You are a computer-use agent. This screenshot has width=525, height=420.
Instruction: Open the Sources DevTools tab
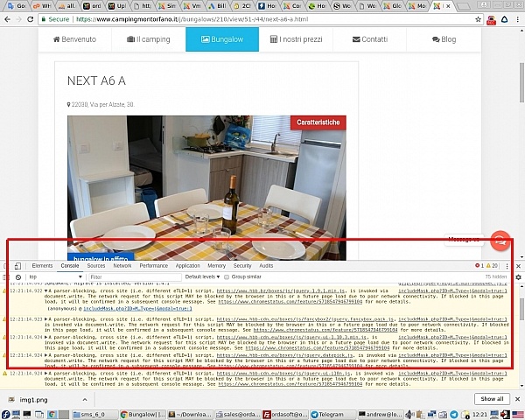[x=96, y=266]
